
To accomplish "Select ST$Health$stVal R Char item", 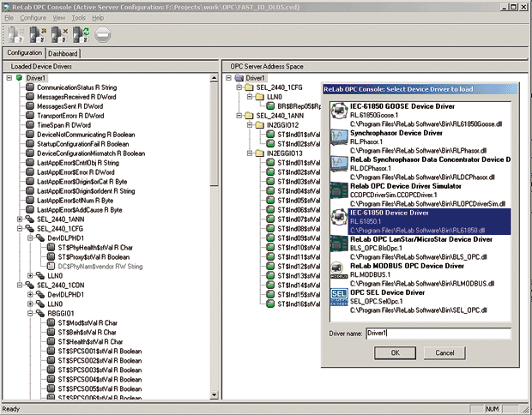I will 91,342.
